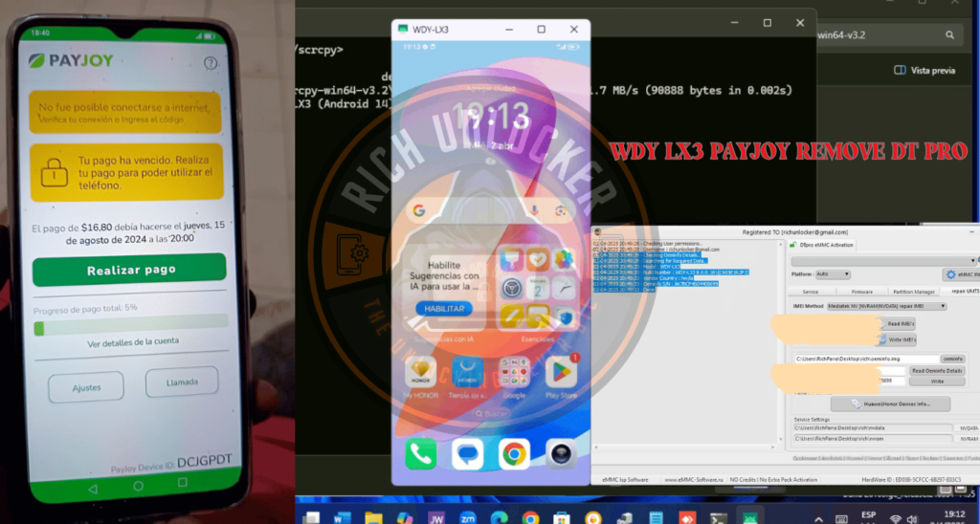Click the PayJoy help question mark icon
The height and width of the screenshot is (524, 980).
211,63
